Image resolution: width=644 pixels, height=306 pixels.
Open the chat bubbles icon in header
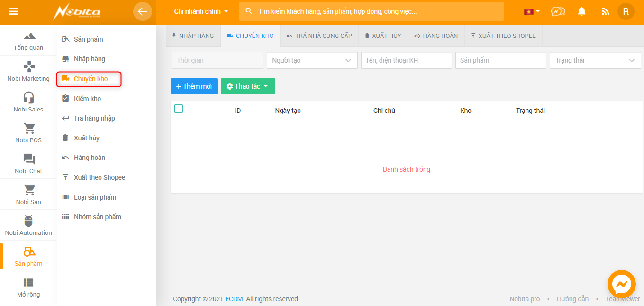[558, 11]
